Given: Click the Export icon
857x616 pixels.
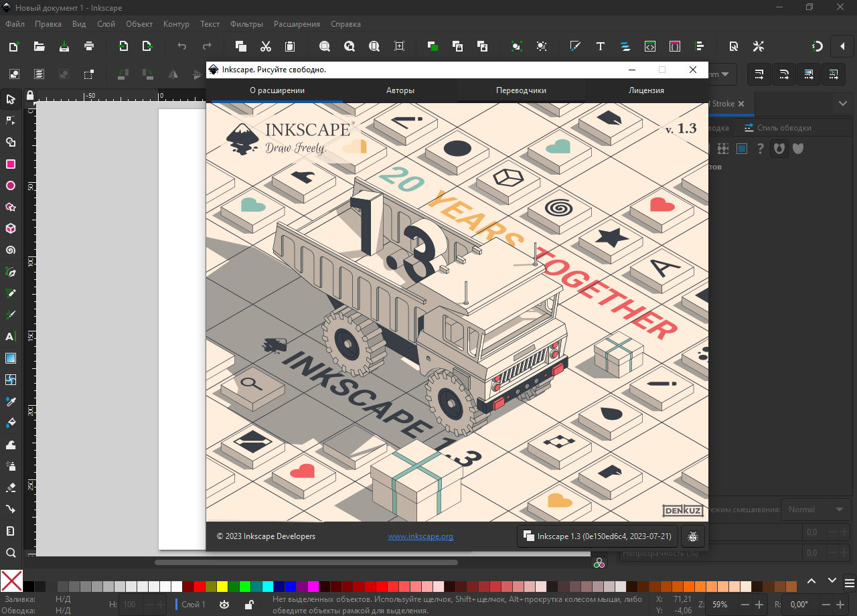Looking at the screenshot, I should point(147,46).
